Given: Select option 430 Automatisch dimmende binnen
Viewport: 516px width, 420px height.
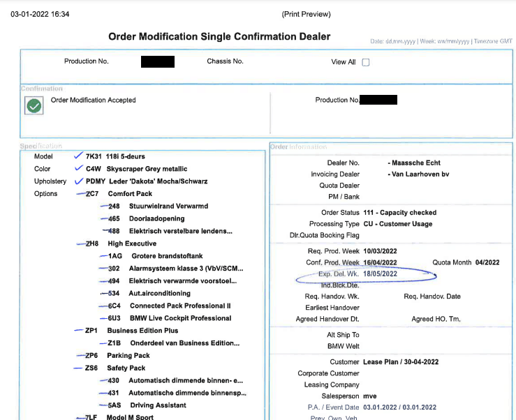Looking at the screenshot, I should tap(175, 380).
